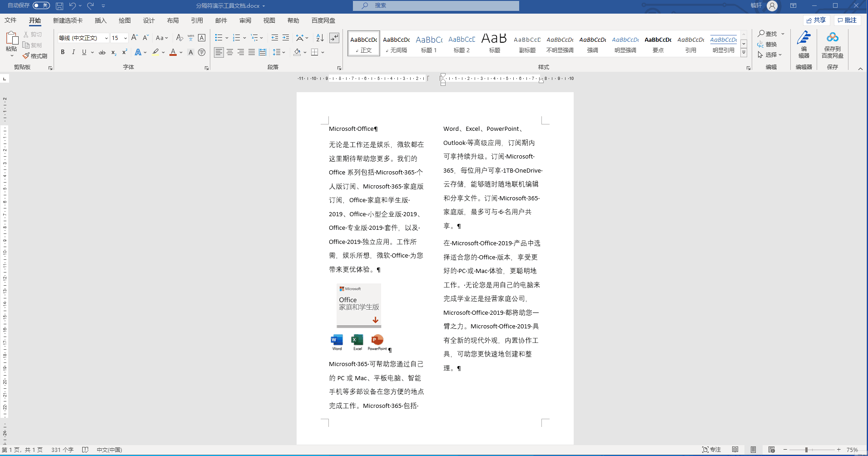Toggle the AutoSave (自动保存) switch
The width and height of the screenshot is (868, 456).
pyautogui.click(x=41, y=5)
